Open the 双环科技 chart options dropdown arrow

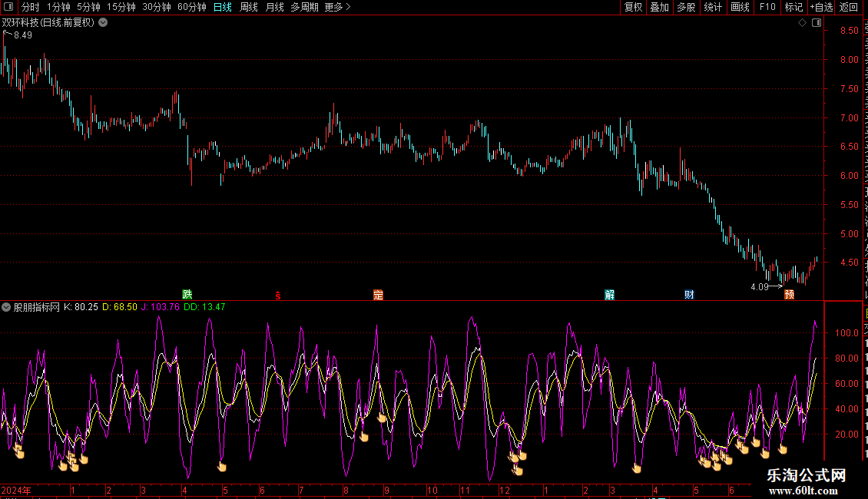[103, 22]
